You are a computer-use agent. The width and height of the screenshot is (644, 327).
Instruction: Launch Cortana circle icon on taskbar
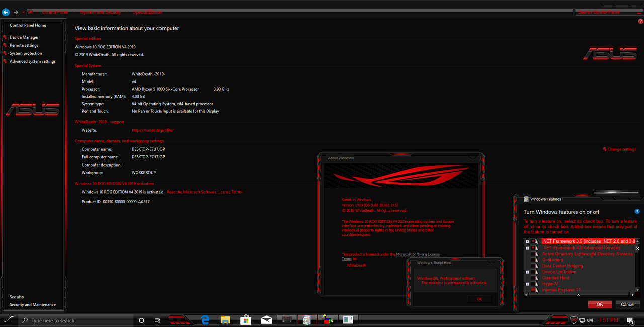pyautogui.click(x=141, y=320)
